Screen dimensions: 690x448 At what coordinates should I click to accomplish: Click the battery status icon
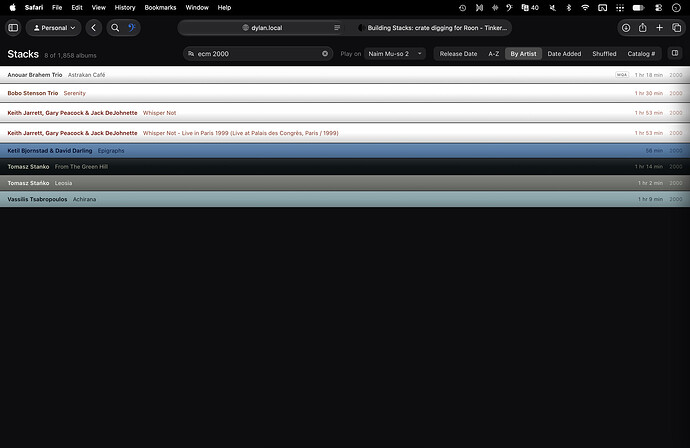tap(639, 7)
